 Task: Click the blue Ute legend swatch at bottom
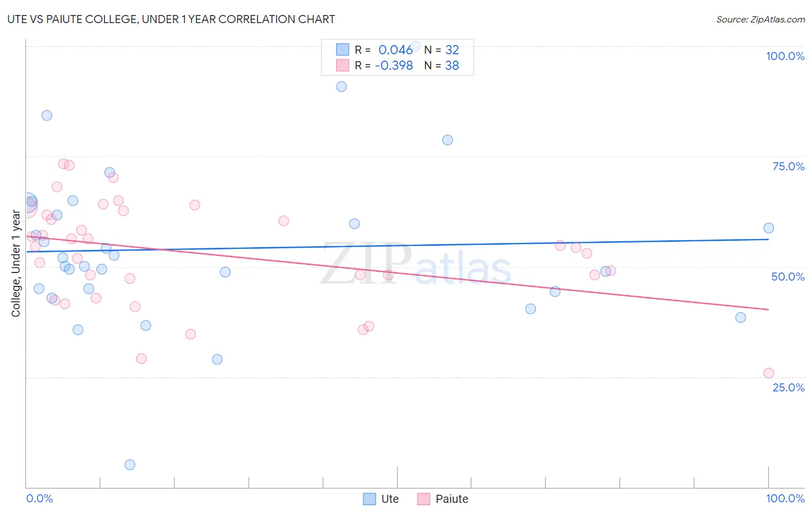(370, 499)
